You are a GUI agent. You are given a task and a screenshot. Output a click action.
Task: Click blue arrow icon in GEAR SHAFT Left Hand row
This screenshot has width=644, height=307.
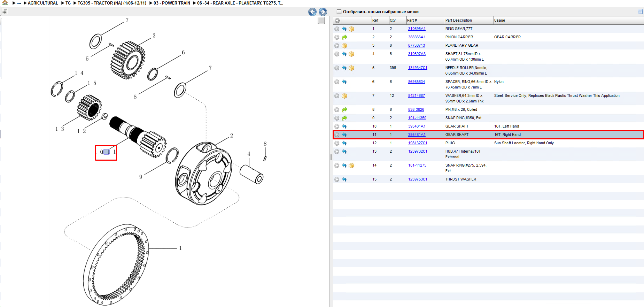[x=344, y=126]
